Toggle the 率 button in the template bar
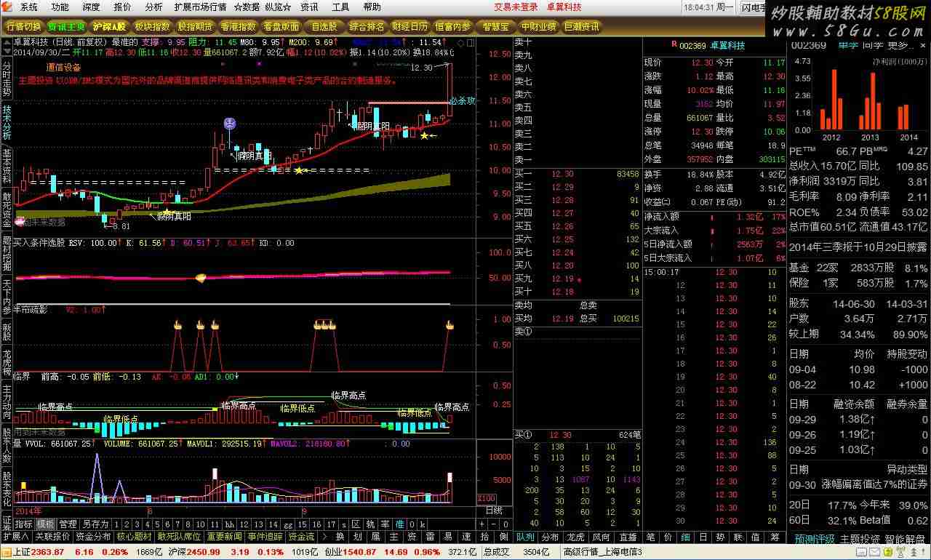Viewport: 931px width, 560px height. [385, 524]
